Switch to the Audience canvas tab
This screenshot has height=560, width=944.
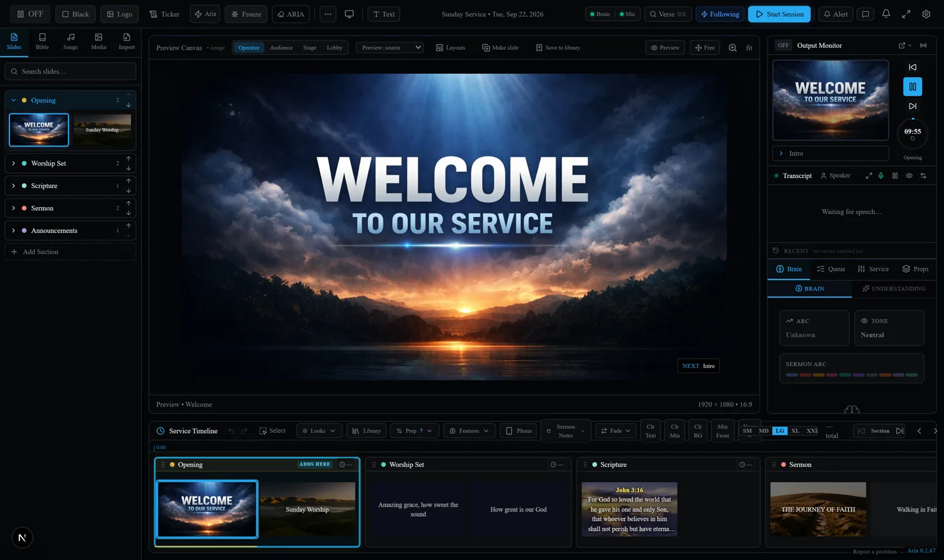point(281,48)
